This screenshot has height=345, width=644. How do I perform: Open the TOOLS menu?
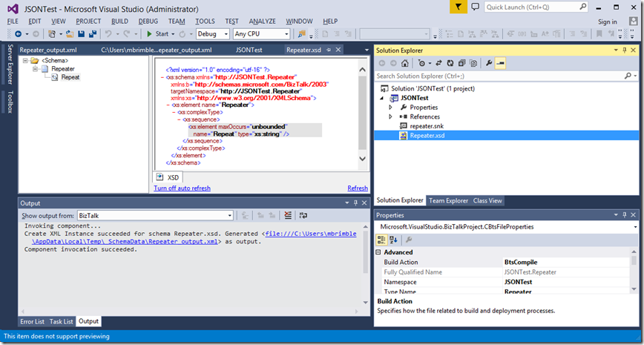click(x=205, y=22)
